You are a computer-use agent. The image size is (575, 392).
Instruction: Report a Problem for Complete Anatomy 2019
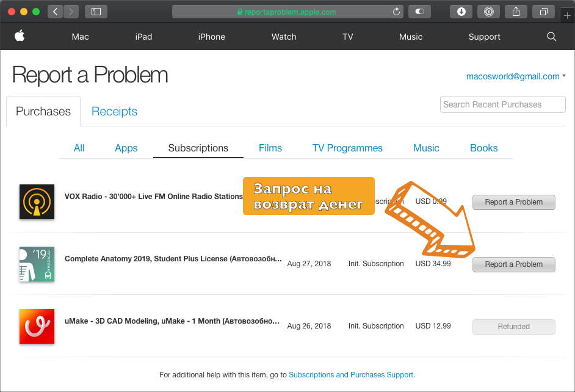point(514,264)
